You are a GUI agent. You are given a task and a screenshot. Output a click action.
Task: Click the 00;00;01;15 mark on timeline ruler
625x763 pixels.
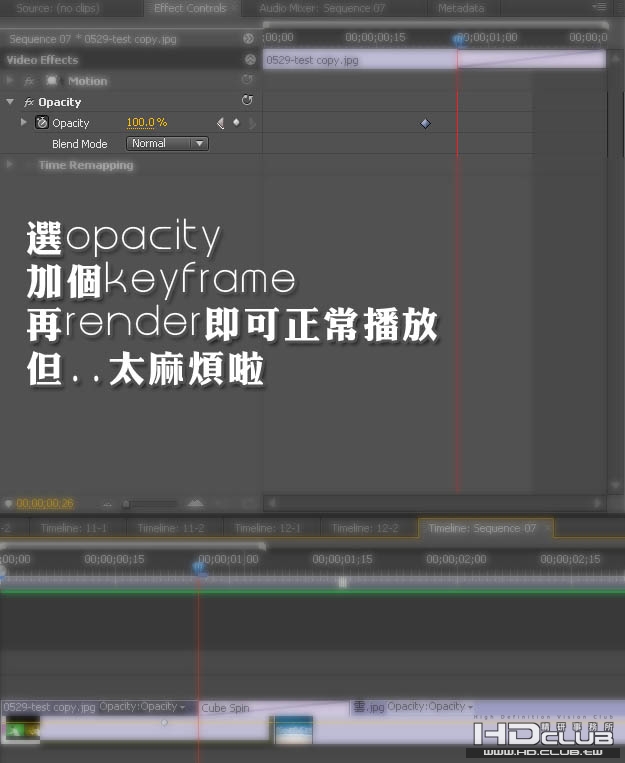point(342,559)
